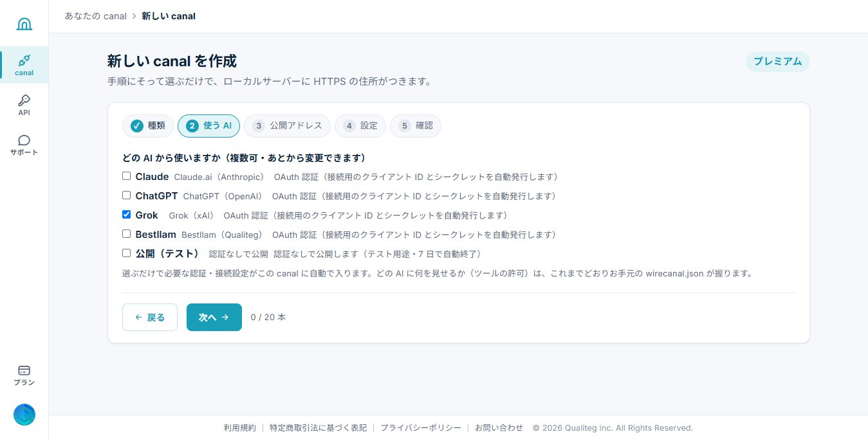Click the © 2026 Qualiteg inc. copyright text

coord(613,428)
